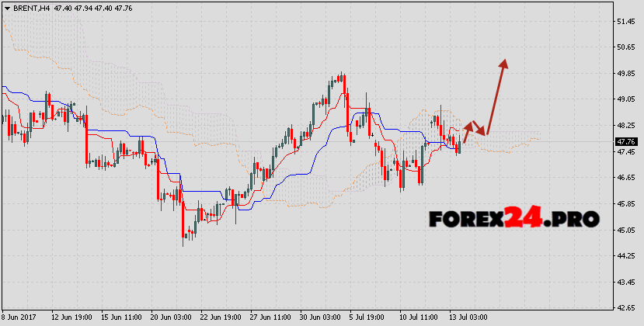Click the small red upward arrow near 48.25

click(x=468, y=127)
